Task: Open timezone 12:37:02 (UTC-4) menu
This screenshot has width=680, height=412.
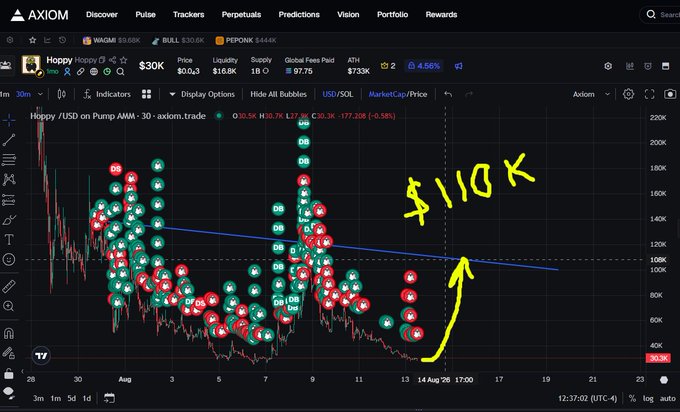Action: (587, 398)
